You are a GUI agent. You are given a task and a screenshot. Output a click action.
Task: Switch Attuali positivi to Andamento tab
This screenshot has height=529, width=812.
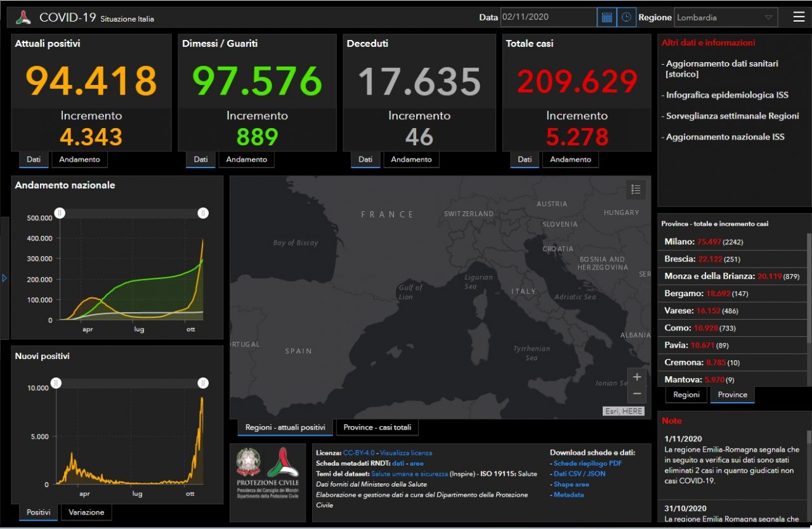pyautogui.click(x=79, y=159)
